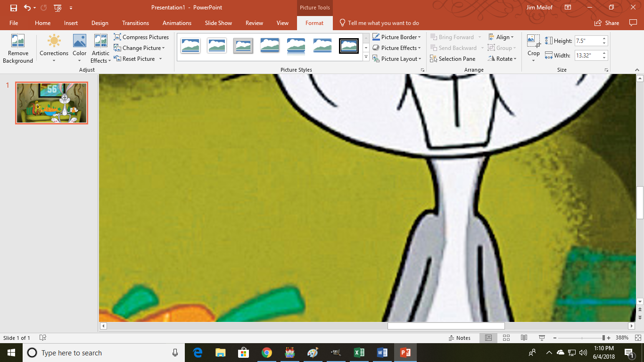
Task: Open the Picture Border dropdown
Action: click(x=396, y=37)
